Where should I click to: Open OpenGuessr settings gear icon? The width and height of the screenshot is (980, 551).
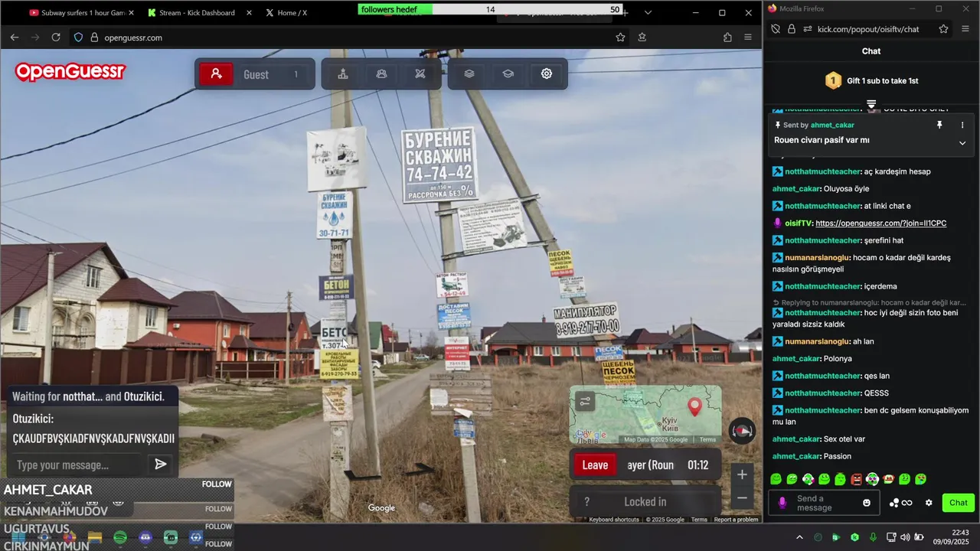pyautogui.click(x=546, y=74)
